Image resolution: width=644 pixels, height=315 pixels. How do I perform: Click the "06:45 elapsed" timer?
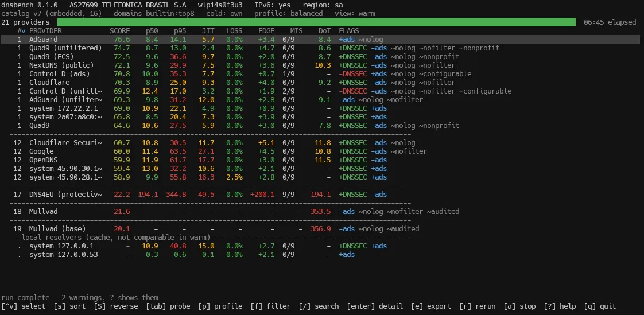coord(610,22)
